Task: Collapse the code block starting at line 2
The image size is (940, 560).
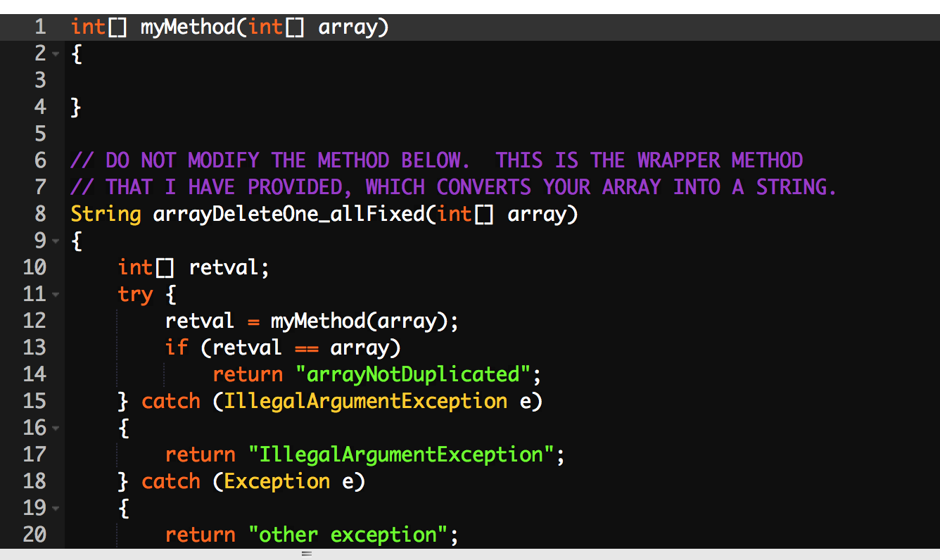Action: pos(56,53)
